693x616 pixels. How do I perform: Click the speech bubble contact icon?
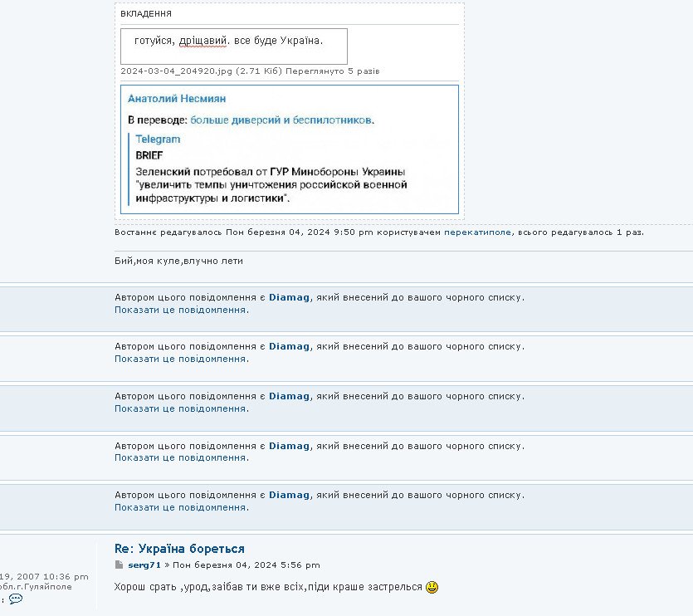pos(16,599)
